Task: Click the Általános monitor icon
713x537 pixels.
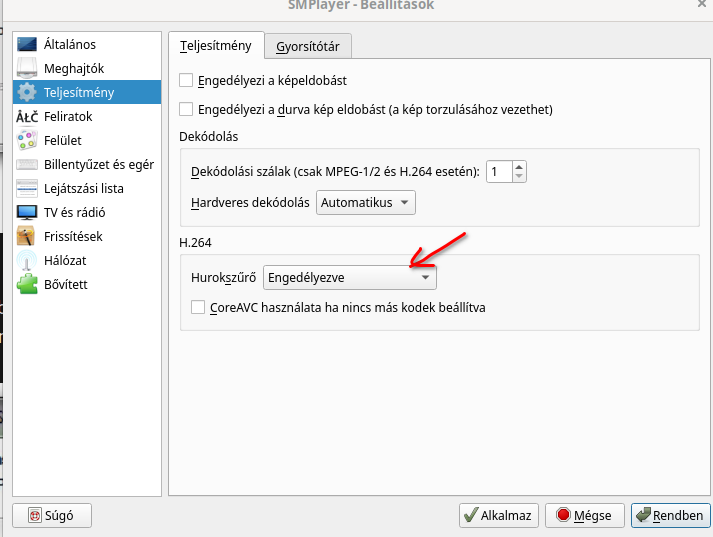Action: click(27, 45)
